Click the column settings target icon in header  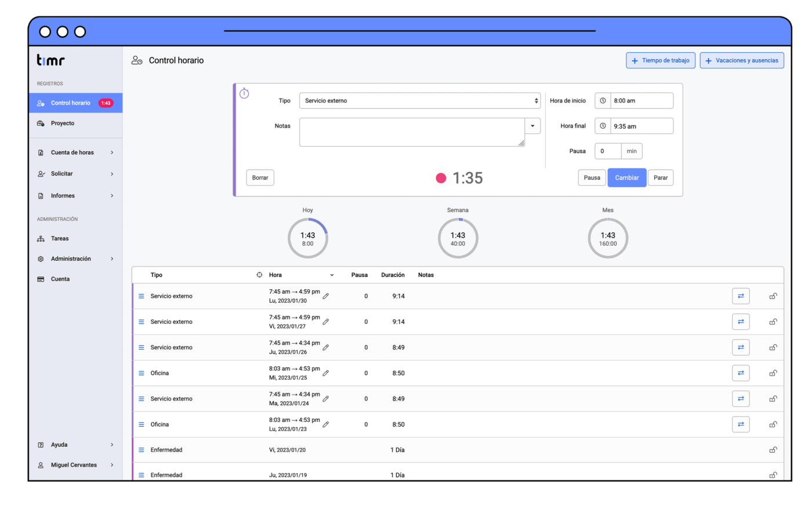click(259, 275)
